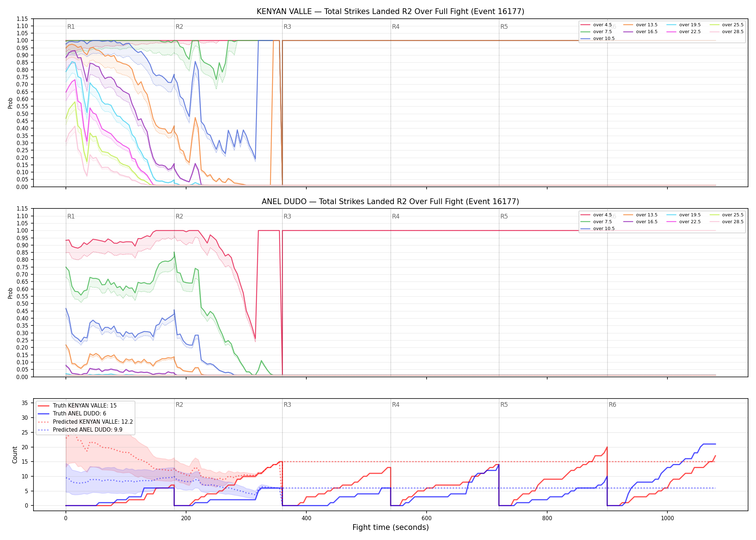Screen dimensions: 756x540
Task: Click the '1.15' tick on Kenyan Valle chart
Action: tap(22, 19)
